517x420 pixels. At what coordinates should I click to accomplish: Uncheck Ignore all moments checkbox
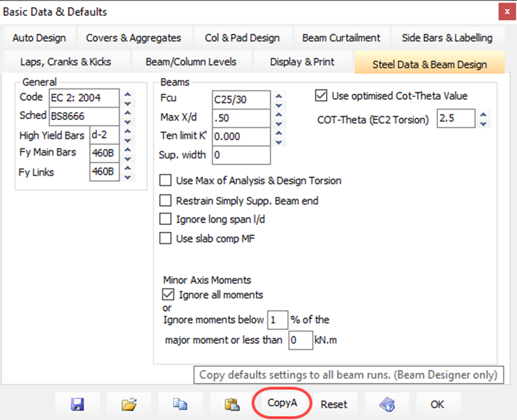point(168,294)
